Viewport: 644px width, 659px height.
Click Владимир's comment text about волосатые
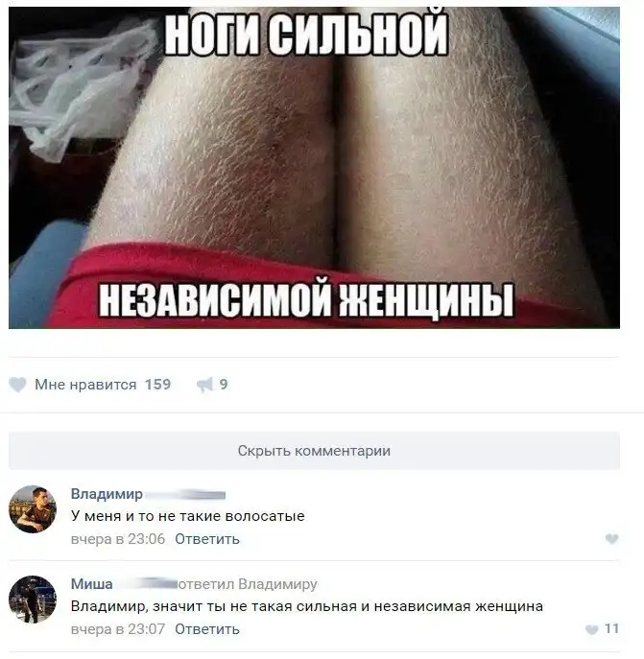tap(187, 516)
